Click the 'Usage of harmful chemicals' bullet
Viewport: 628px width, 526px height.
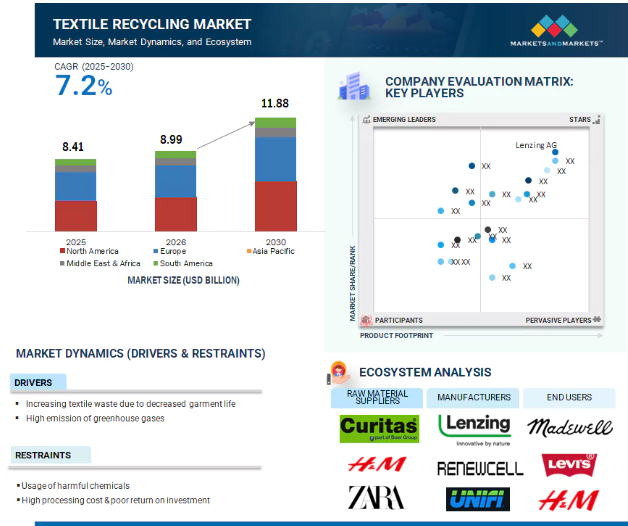tap(75, 486)
